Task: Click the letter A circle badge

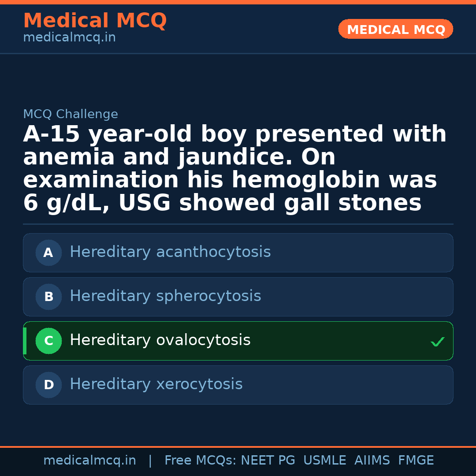Action: pos(48,253)
